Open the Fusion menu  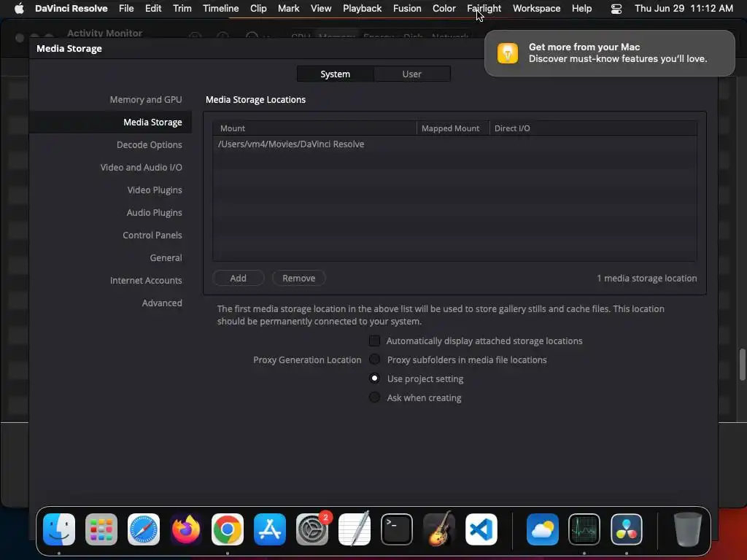tap(407, 8)
